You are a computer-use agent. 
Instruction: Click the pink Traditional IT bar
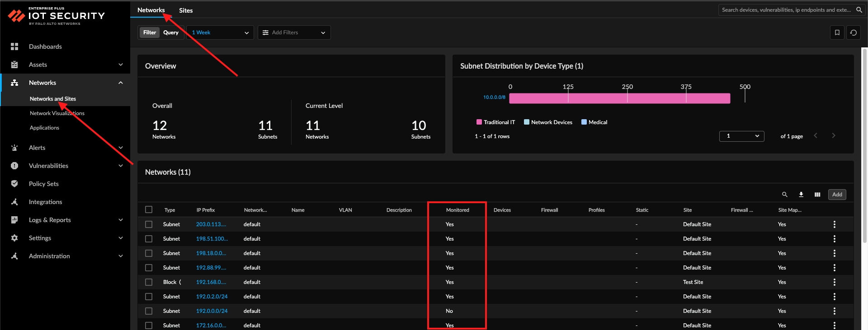point(620,98)
